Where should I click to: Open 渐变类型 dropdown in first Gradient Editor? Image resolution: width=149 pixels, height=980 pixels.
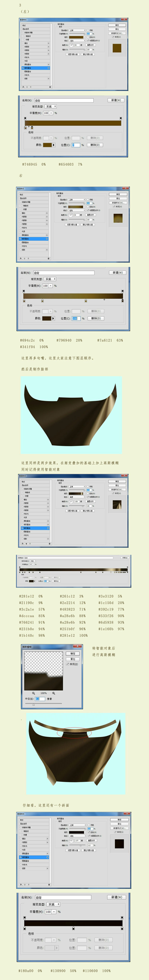pos(51,106)
